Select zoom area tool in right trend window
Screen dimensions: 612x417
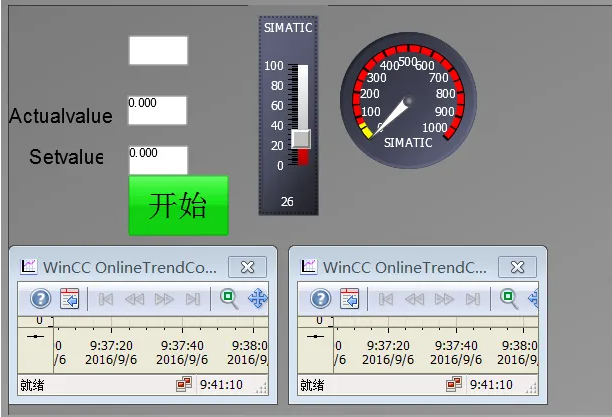tap(509, 298)
